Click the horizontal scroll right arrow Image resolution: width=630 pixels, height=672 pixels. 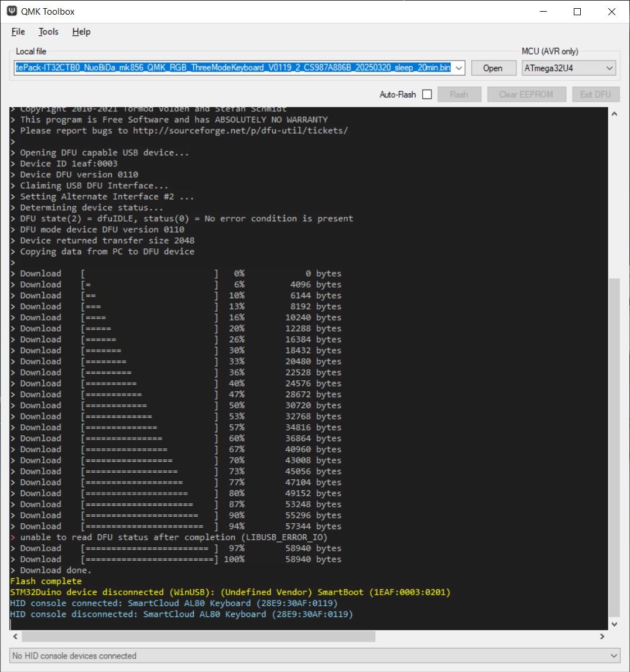602,636
